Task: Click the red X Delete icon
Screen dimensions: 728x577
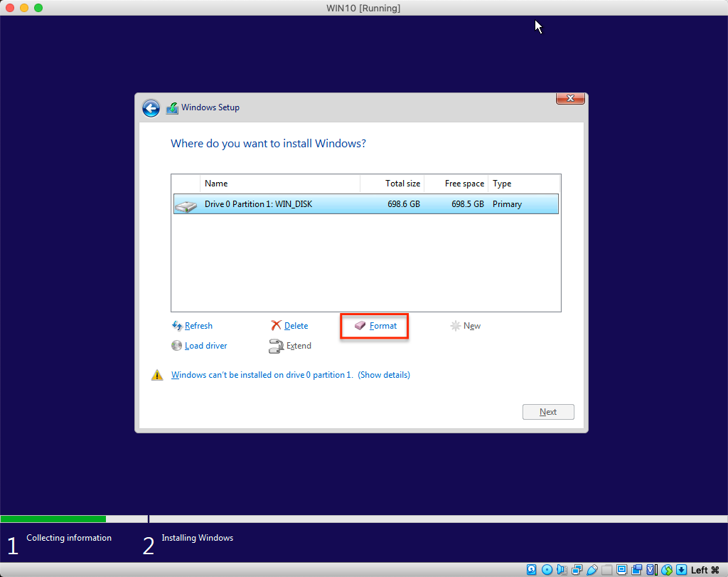Action: pos(277,325)
